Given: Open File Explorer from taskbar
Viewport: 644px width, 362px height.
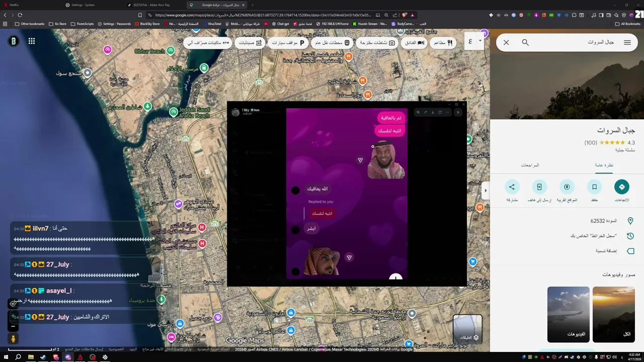Looking at the screenshot, I should pos(31,357).
